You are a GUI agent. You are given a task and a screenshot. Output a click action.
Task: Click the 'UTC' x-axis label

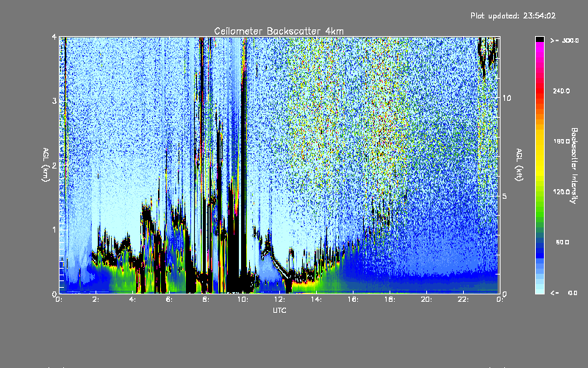pos(279,310)
